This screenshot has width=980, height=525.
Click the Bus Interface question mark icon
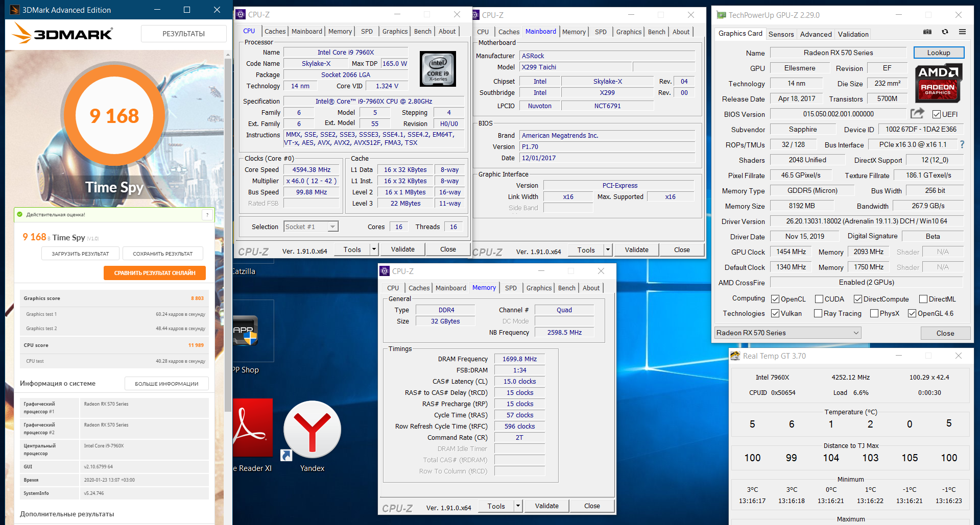(962, 144)
